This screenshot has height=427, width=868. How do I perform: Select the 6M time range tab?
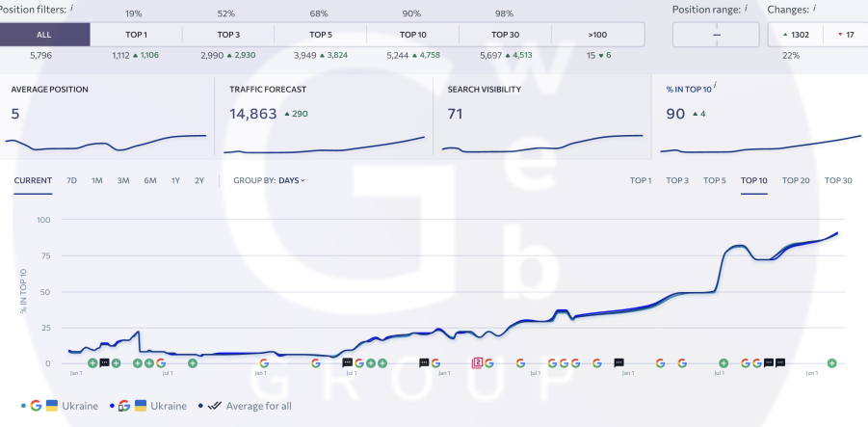(x=150, y=180)
